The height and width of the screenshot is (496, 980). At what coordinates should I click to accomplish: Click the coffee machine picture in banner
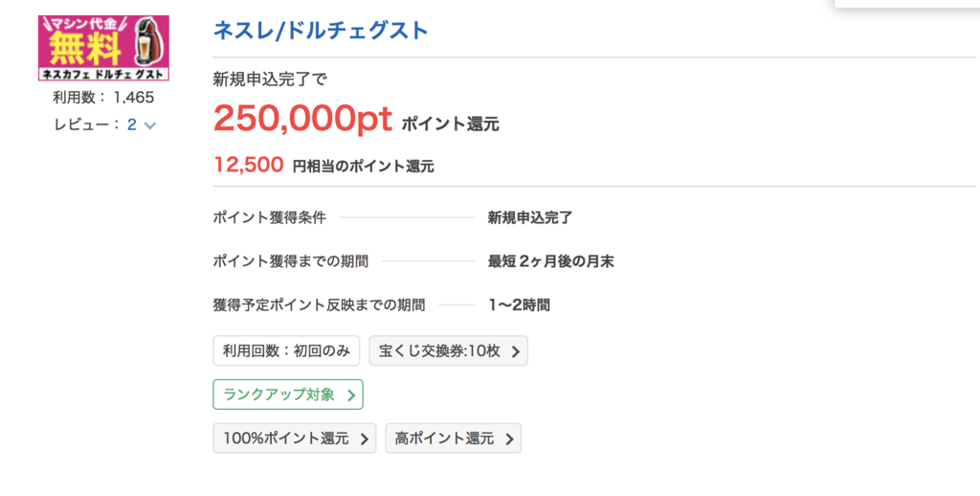tap(148, 42)
